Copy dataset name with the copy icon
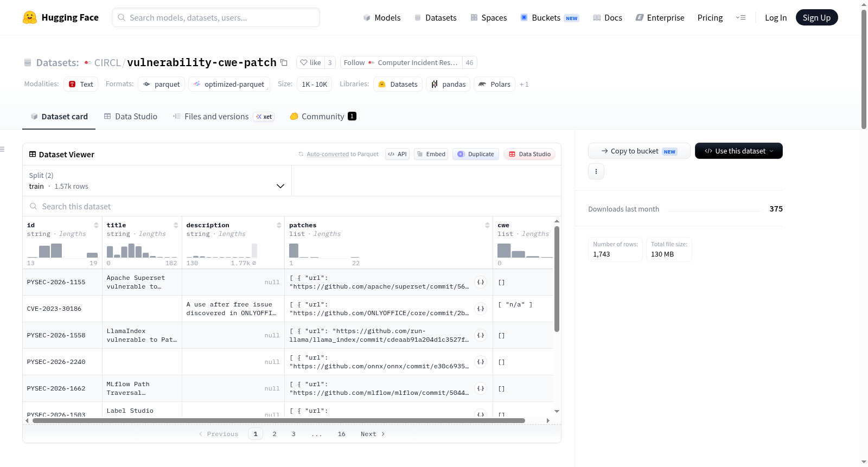The image size is (868, 467). (284, 62)
